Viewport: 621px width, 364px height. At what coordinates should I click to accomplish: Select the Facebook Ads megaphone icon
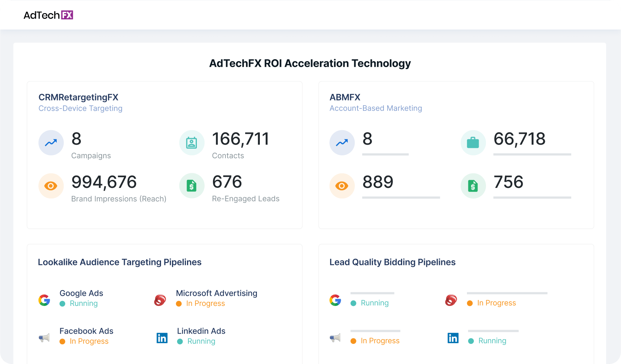(44, 338)
